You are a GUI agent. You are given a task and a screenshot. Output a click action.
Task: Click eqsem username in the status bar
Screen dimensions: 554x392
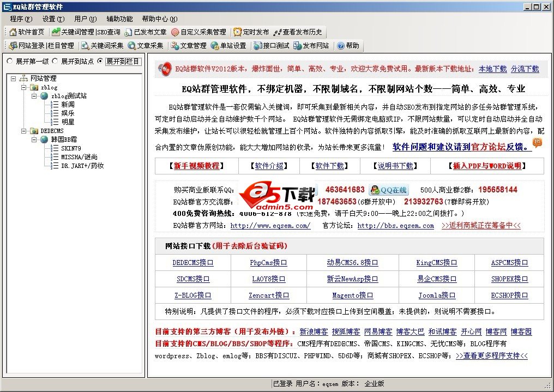(330, 384)
